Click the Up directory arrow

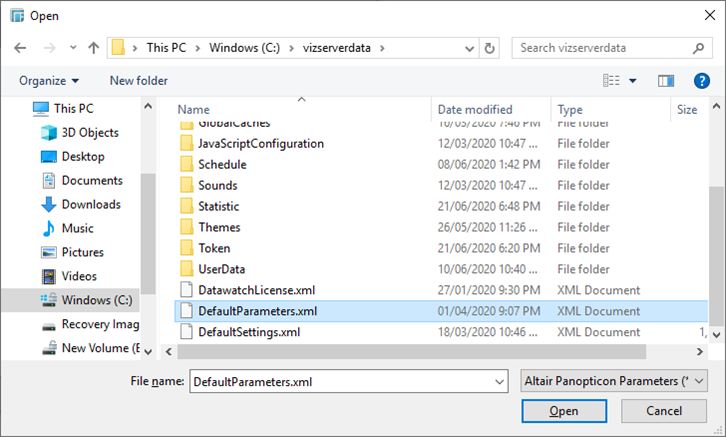click(94, 48)
